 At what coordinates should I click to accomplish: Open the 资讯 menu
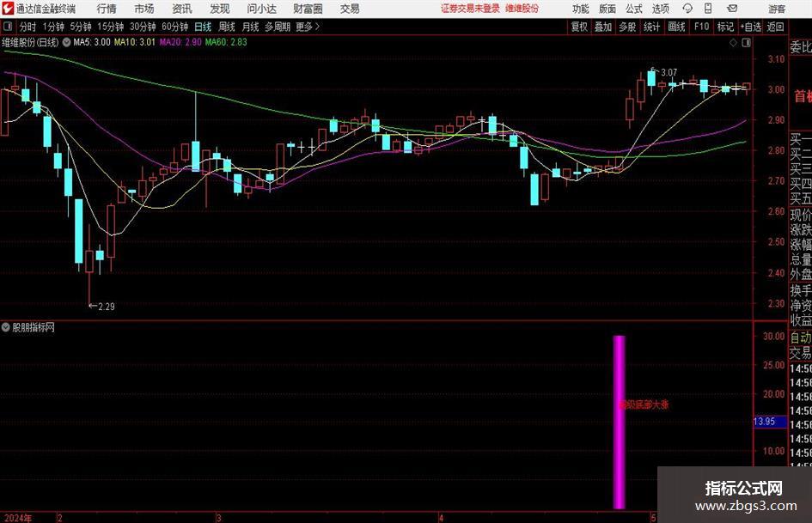182,9
